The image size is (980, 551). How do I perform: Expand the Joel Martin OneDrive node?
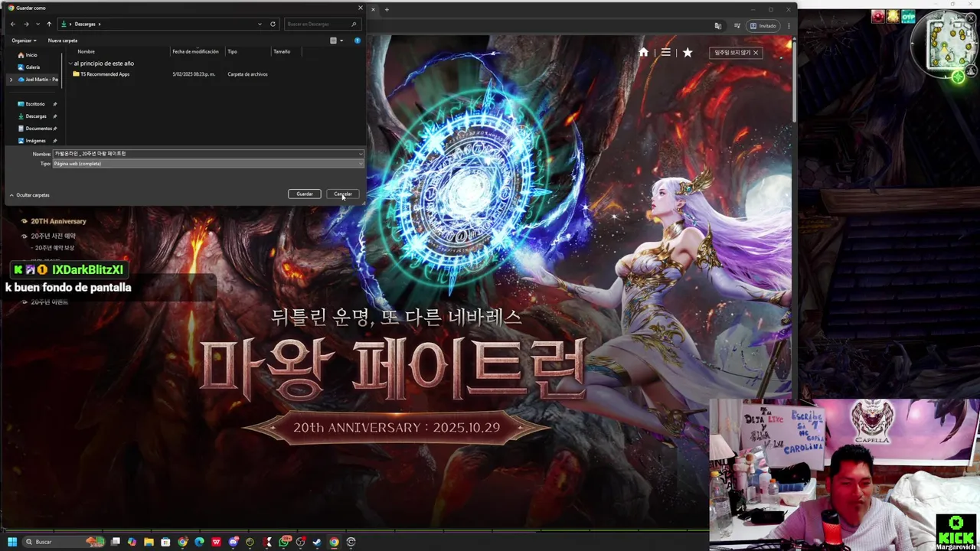pyautogui.click(x=11, y=80)
